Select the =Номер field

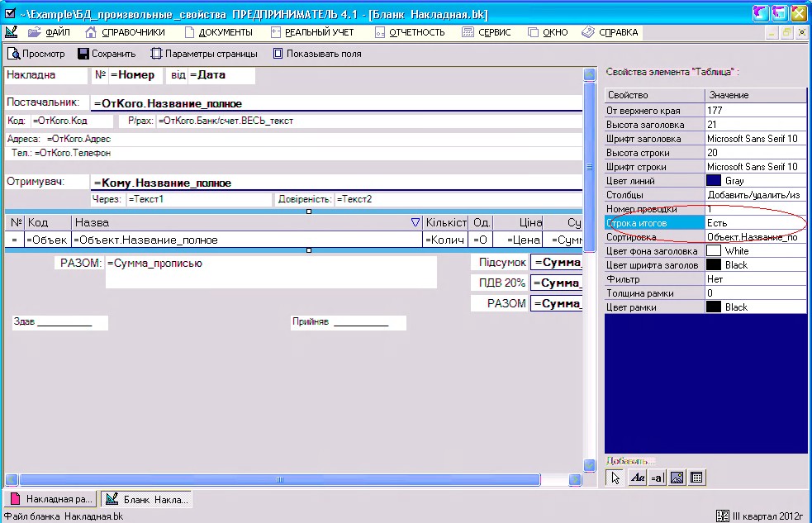(x=135, y=75)
